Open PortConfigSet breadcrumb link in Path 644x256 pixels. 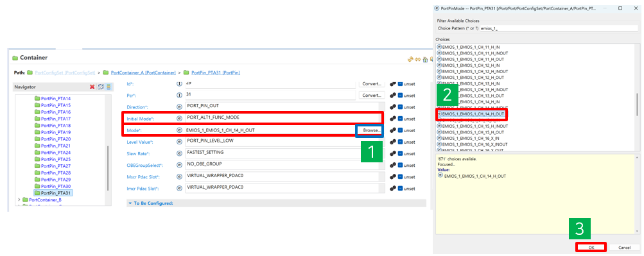pos(65,73)
